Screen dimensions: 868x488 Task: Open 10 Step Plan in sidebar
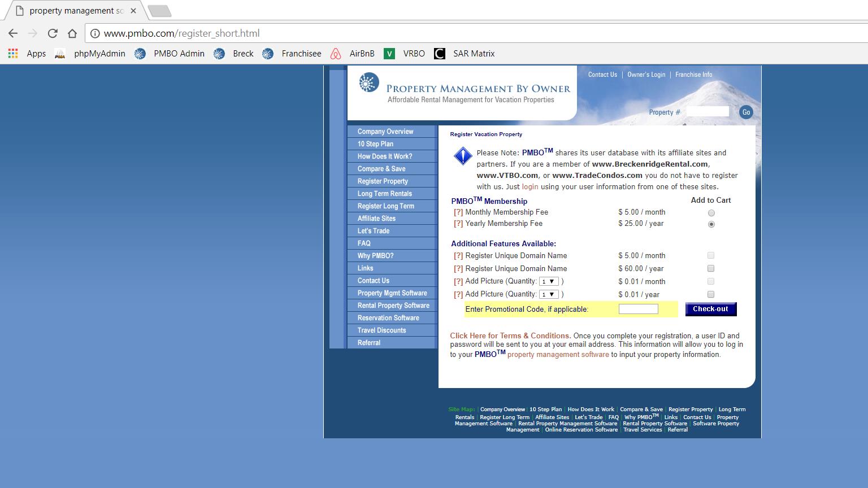tap(392, 144)
